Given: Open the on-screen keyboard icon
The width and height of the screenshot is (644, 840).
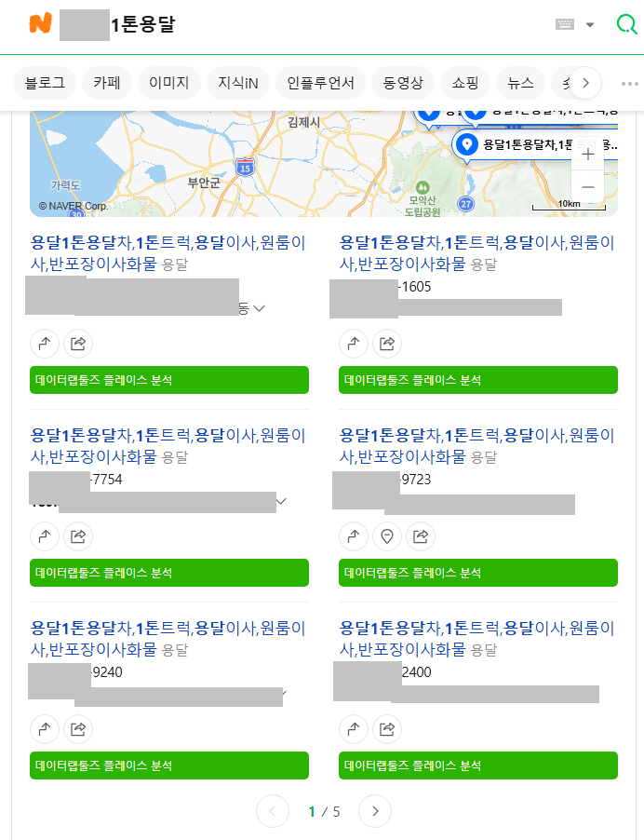Looking at the screenshot, I should (x=565, y=25).
